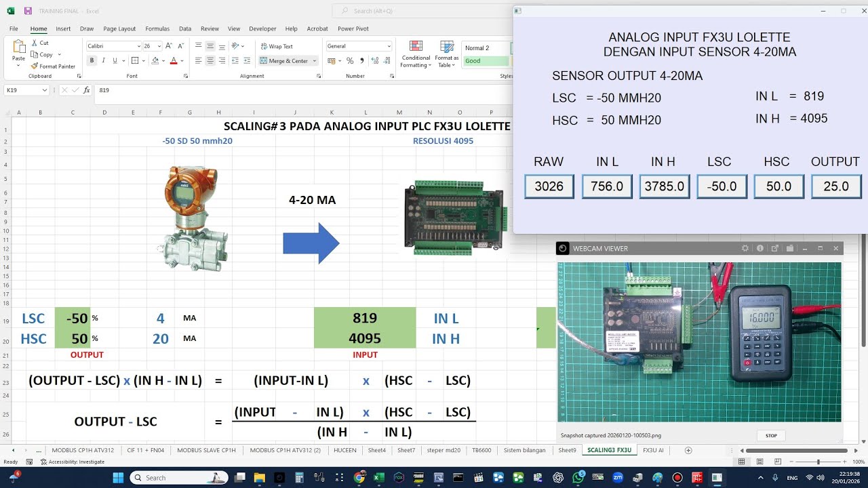Click the Windows taskbar Search box
This screenshot has width=868, height=488.
tap(178, 478)
